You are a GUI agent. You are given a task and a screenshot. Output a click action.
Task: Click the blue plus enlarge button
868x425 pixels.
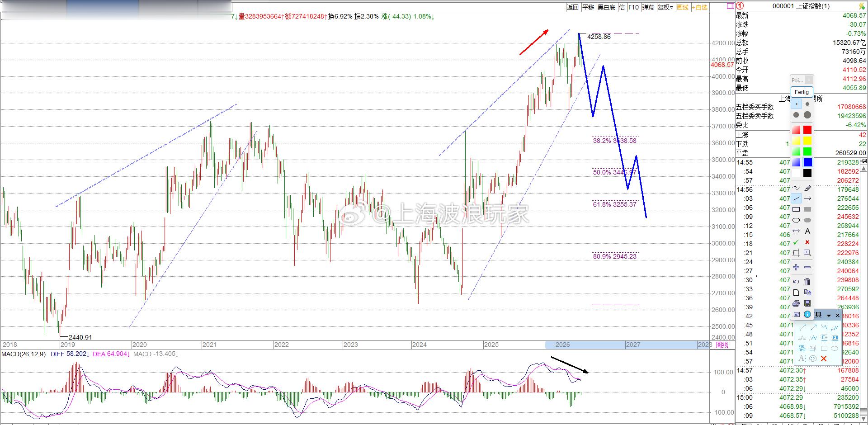796,267
